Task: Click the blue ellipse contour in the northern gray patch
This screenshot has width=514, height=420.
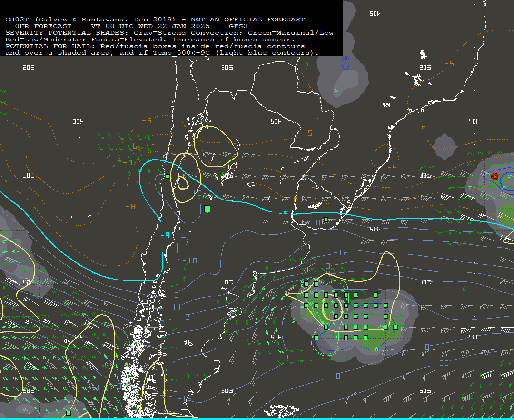Action: click(346, 63)
